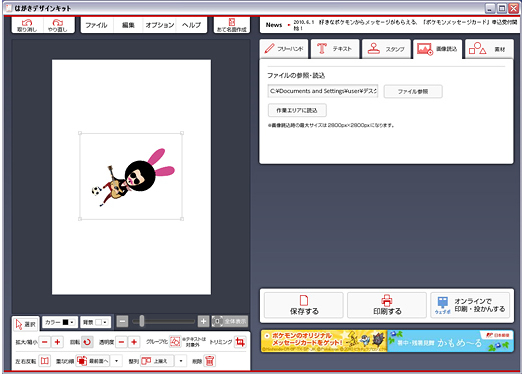Image resolution: width=522 pixels, height=374 pixels.
Task: Click the 保存する save button
Action: click(304, 305)
